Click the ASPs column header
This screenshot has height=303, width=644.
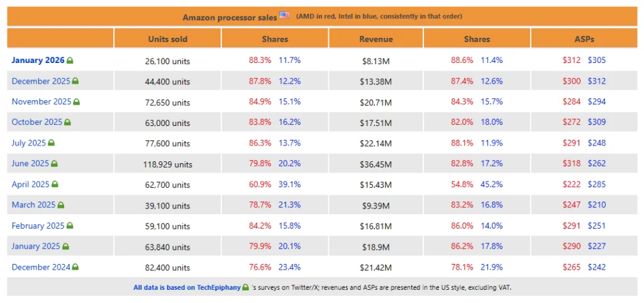click(x=584, y=39)
